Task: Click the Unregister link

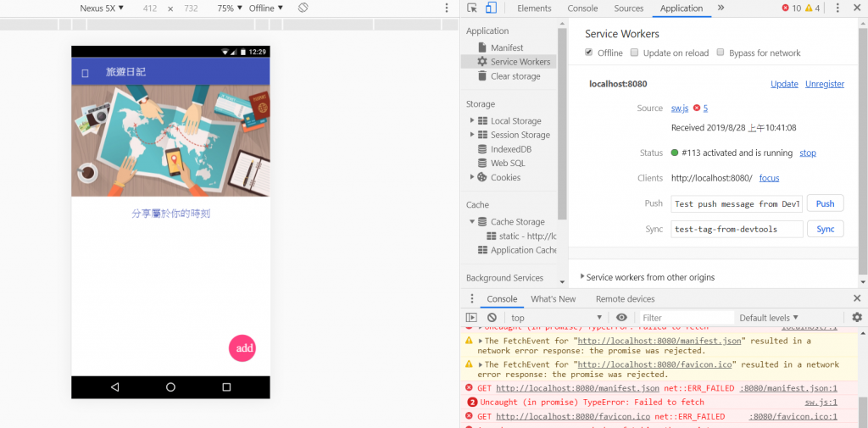Action: click(x=824, y=84)
